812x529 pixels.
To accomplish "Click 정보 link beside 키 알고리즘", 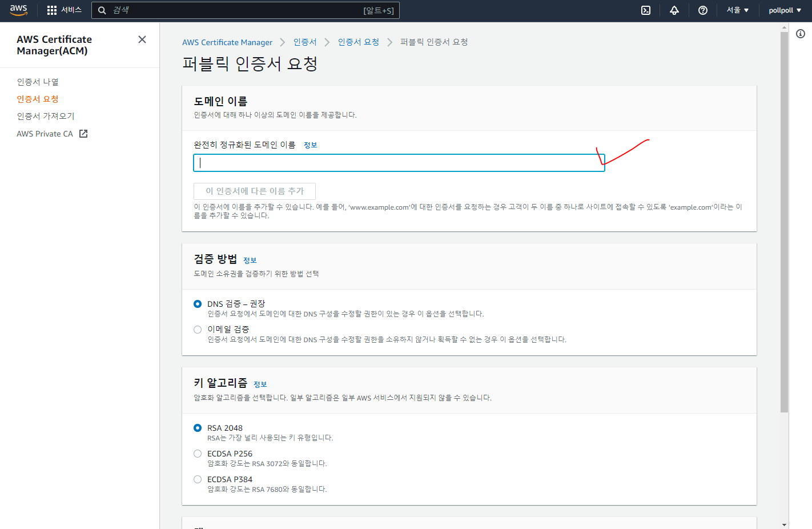I will [x=260, y=384].
